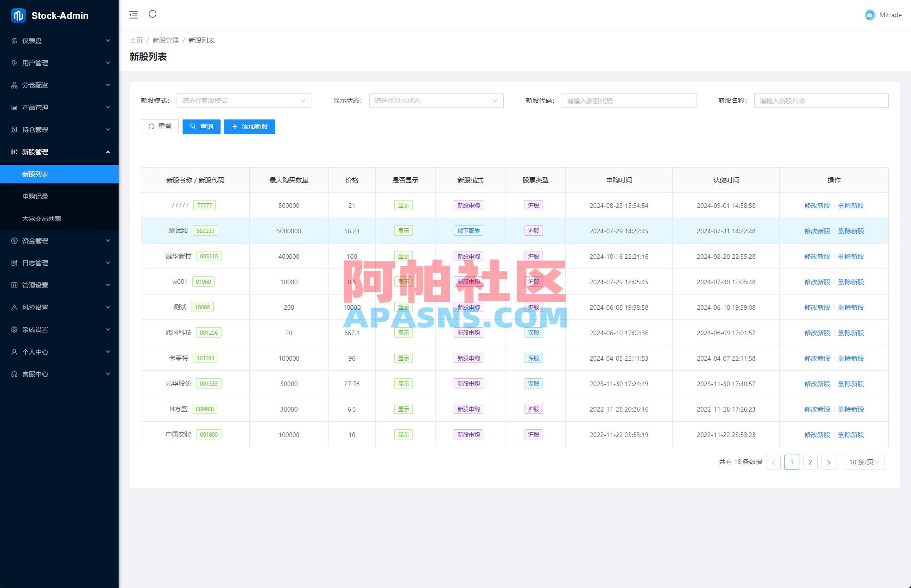Click the 添加新股 button

coord(250,126)
